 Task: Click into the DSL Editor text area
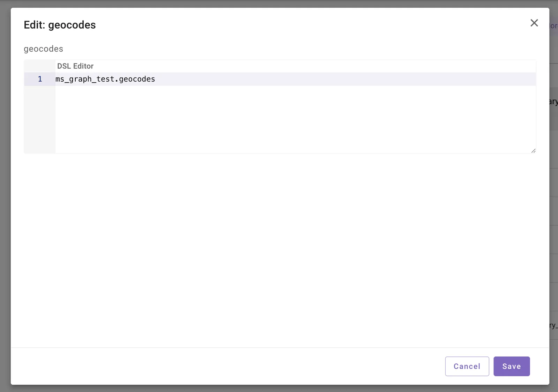coord(295,112)
